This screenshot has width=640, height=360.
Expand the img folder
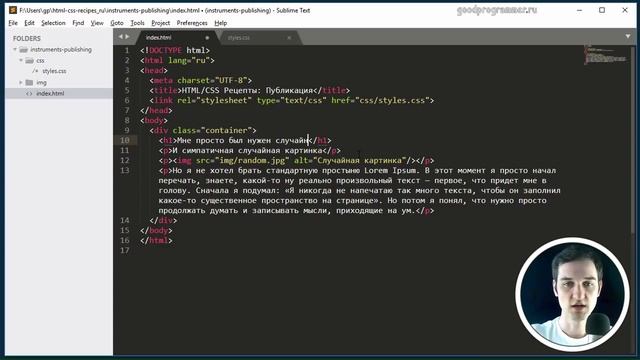coord(21,82)
